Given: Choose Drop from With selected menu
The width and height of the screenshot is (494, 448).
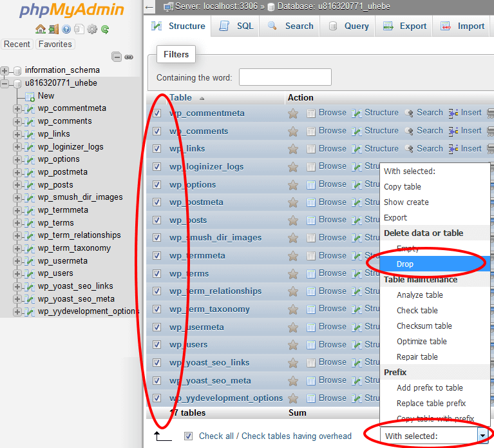Looking at the screenshot, I should pyautogui.click(x=435, y=264).
